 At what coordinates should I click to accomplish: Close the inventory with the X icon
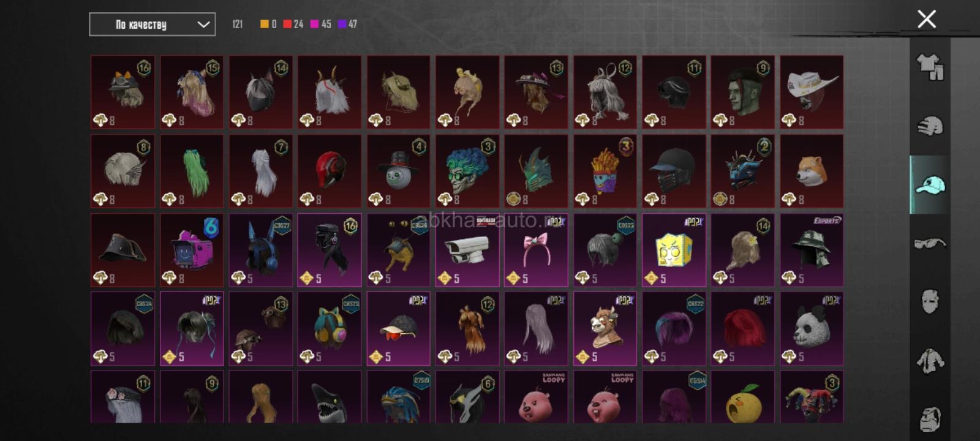pyautogui.click(x=927, y=19)
